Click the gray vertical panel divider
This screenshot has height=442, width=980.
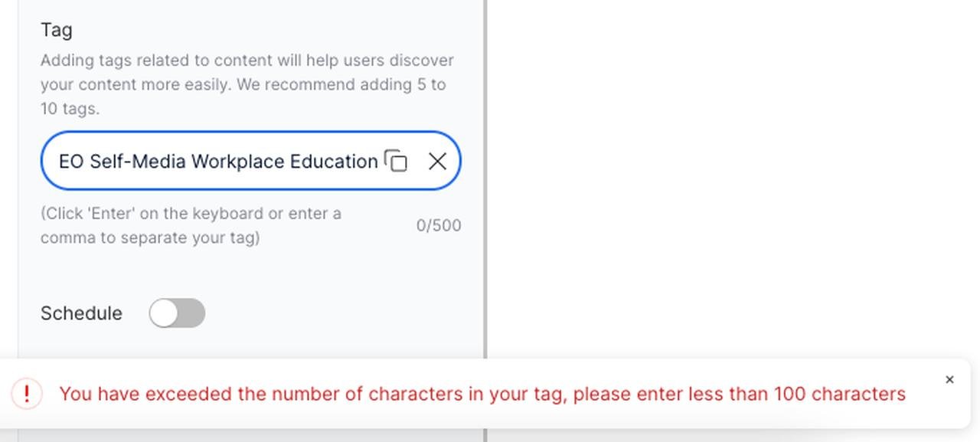click(x=485, y=176)
